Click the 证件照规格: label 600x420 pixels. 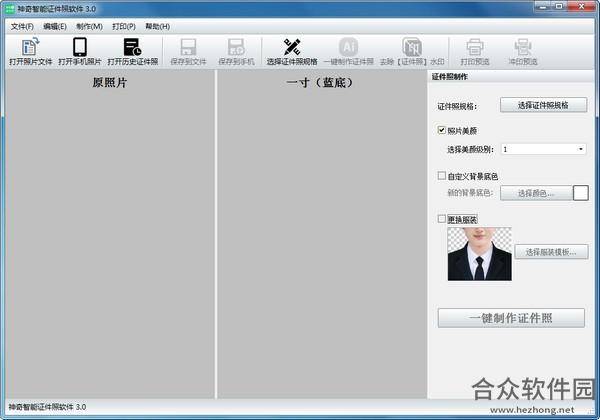click(x=457, y=106)
